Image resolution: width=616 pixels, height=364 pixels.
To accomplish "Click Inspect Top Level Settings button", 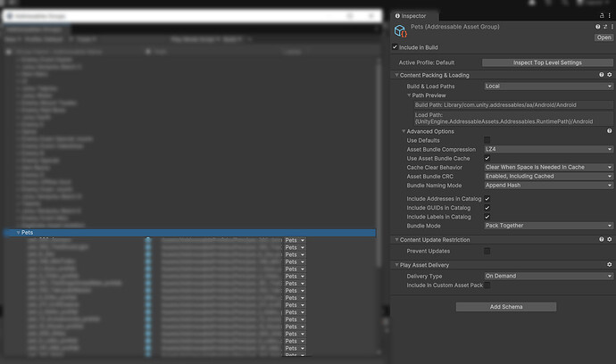I will [547, 62].
